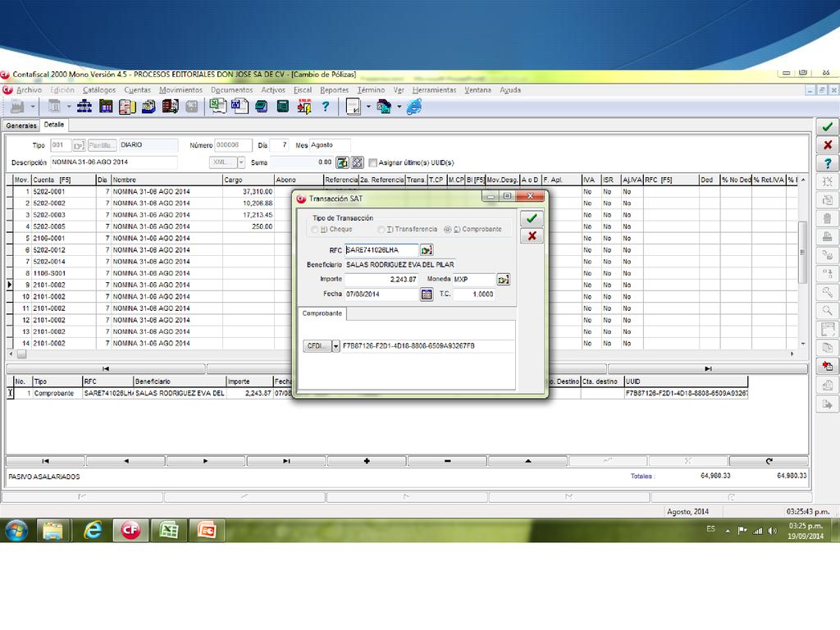Expand the XML button dropdown arrow
The image size is (840, 630).
pyautogui.click(x=241, y=162)
